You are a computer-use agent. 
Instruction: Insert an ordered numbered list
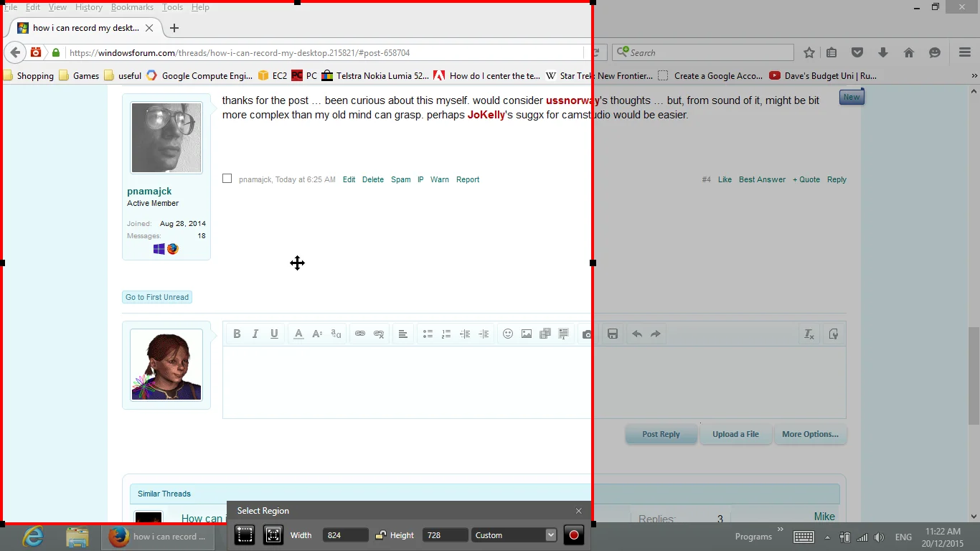pos(446,334)
